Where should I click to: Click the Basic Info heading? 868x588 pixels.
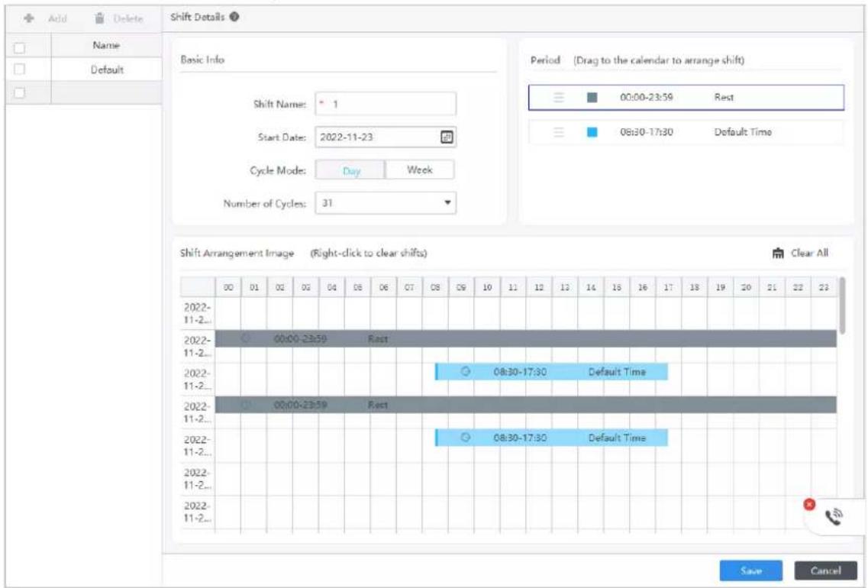[202, 60]
